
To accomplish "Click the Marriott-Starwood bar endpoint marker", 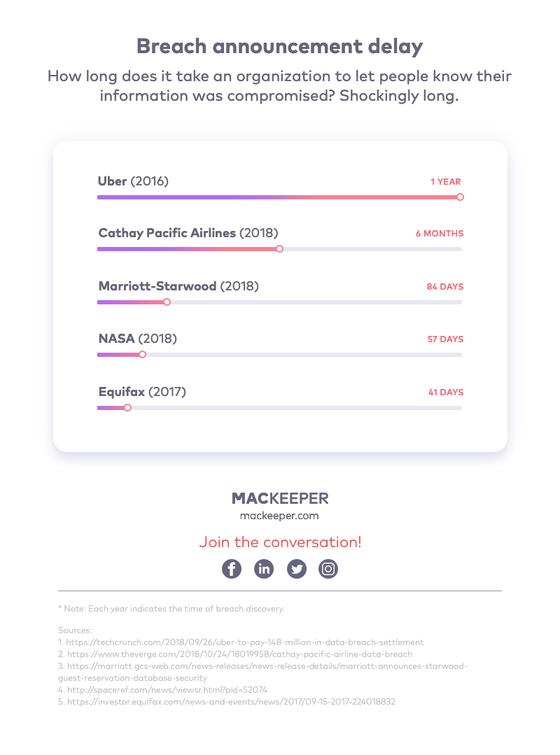I will (167, 302).
